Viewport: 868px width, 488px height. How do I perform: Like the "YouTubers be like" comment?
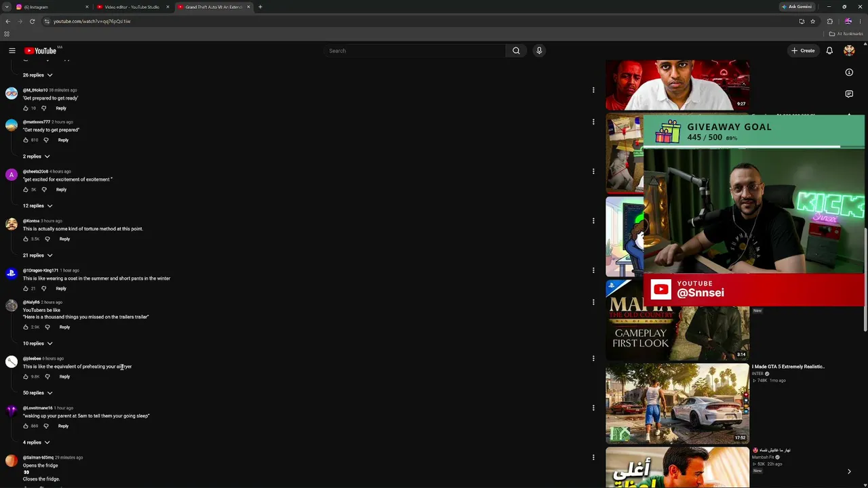coord(26,327)
